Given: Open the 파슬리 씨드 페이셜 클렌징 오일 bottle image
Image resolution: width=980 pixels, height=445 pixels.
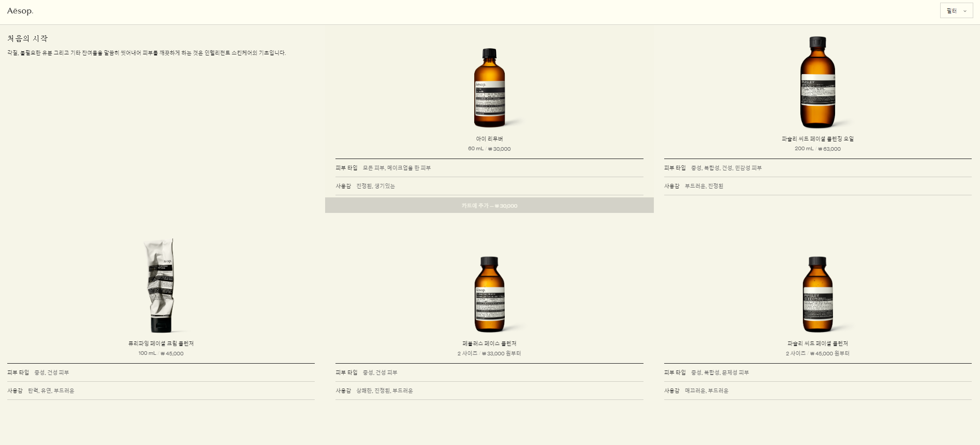Looking at the screenshot, I should [817, 82].
